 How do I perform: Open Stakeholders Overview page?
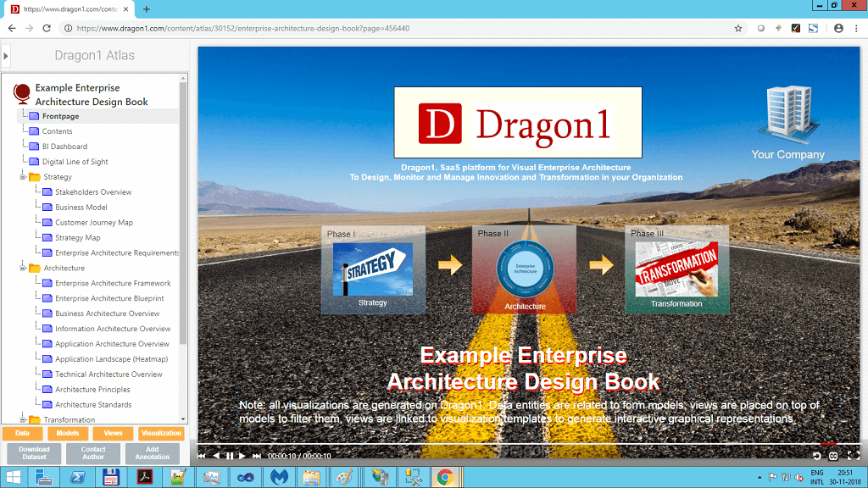pos(93,192)
